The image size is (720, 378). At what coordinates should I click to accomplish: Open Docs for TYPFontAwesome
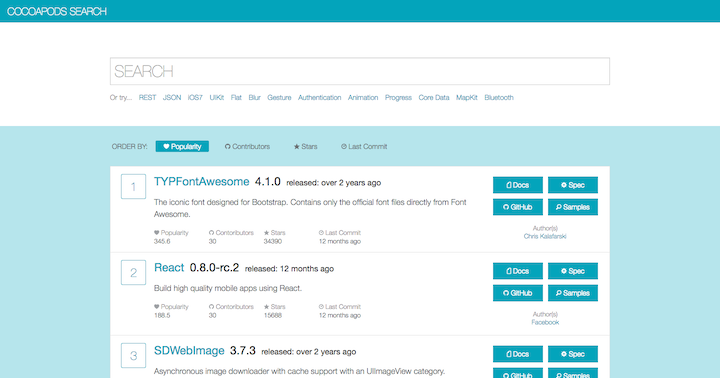tap(518, 185)
